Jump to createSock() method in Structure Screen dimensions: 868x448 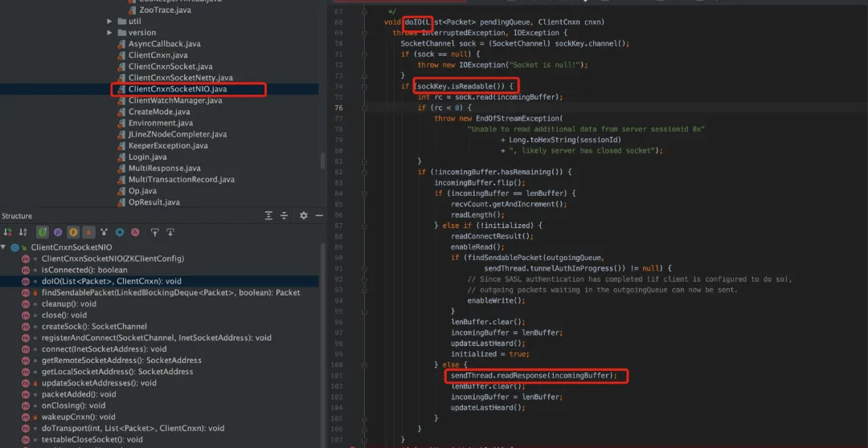point(94,326)
